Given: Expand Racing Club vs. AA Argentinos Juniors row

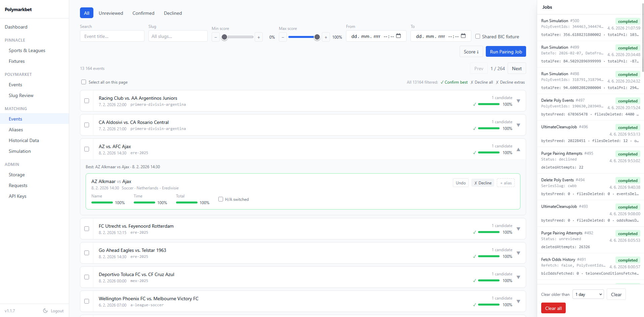Looking at the screenshot, I should click(x=518, y=101).
